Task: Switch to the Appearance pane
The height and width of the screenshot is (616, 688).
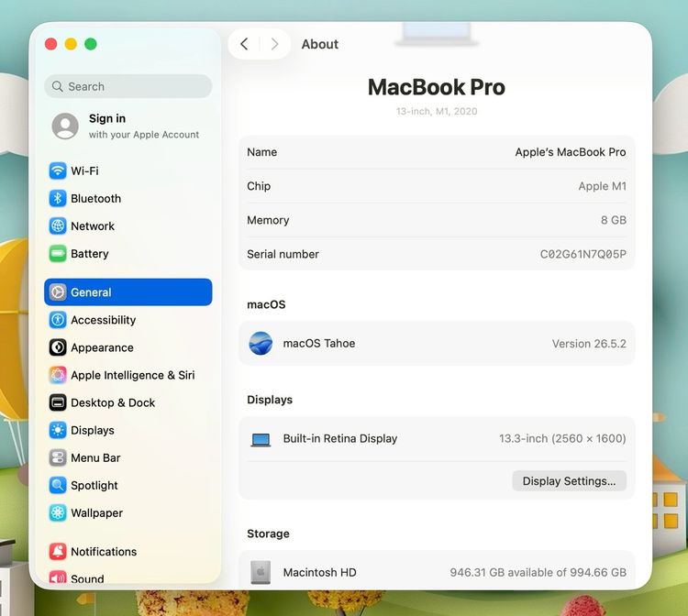Action: tap(128, 347)
